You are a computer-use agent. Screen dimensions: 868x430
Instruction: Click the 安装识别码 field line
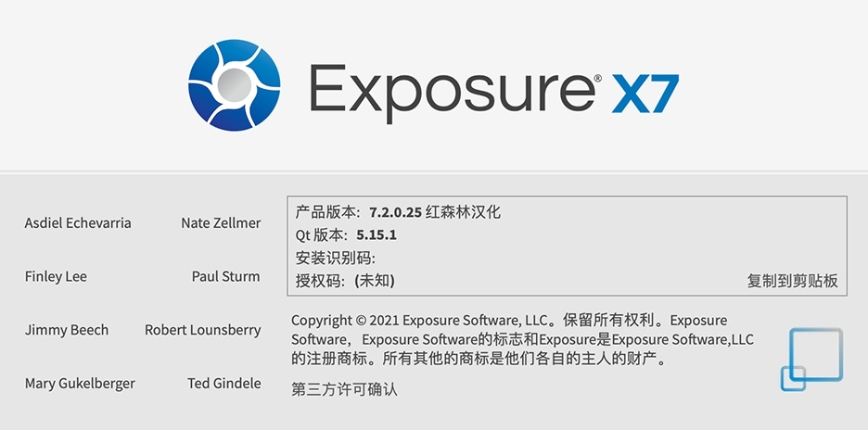[x=336, y=258]
